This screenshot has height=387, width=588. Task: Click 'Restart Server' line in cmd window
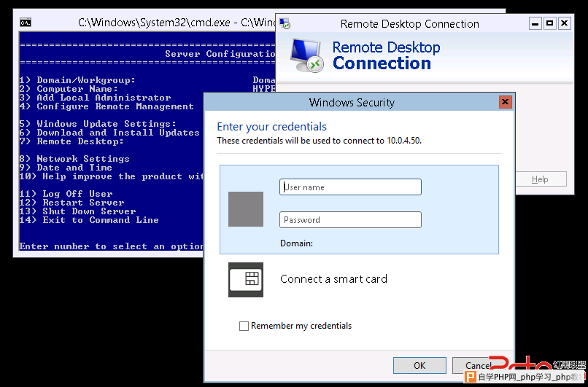pyautogui.click(x=71, y=203)
